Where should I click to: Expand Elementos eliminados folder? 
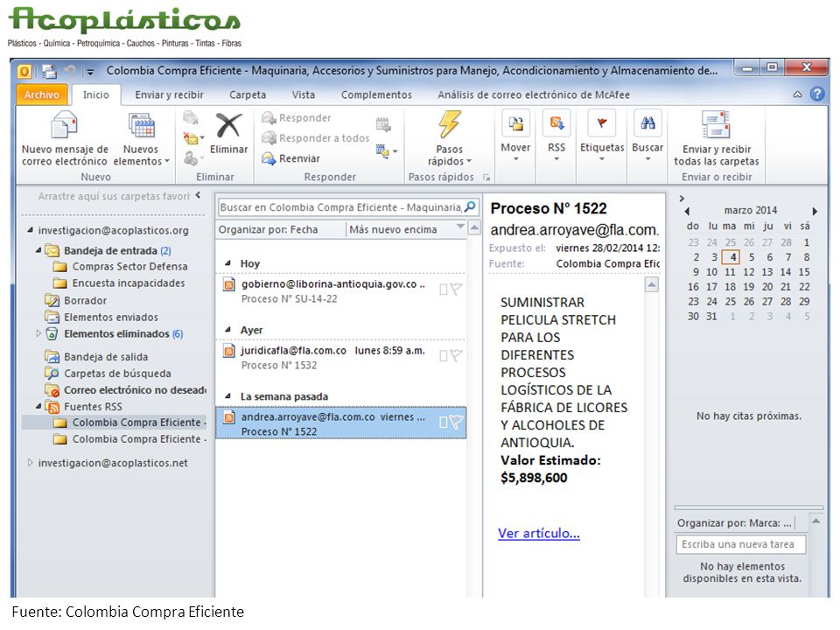click(38, 333)
